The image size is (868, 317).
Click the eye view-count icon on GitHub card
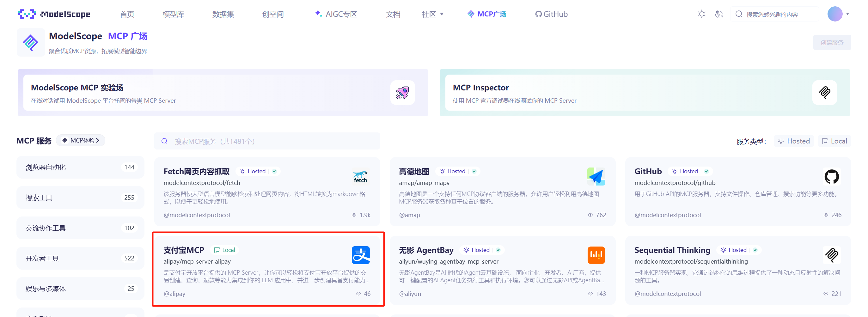click(826, 215)
